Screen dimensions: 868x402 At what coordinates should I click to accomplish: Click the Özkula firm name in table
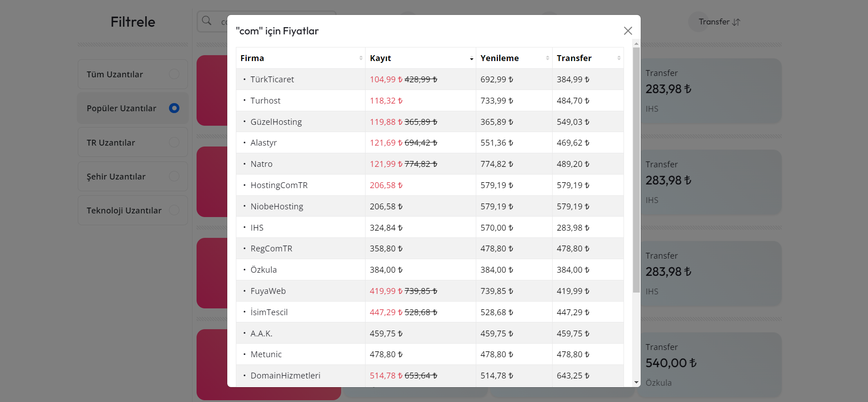[x=263, y=270]
